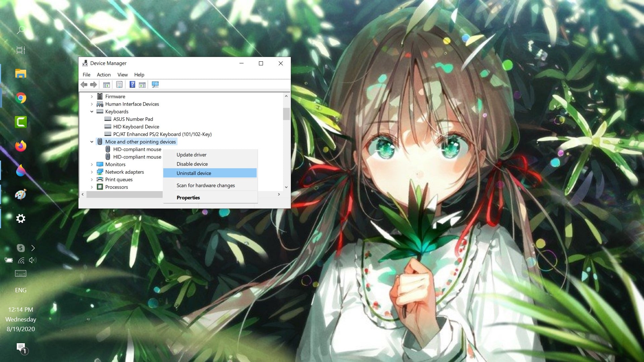Launch Firefox from the taskbar
The height and width of the screenshot is (362, 644).
click(20, 146)
